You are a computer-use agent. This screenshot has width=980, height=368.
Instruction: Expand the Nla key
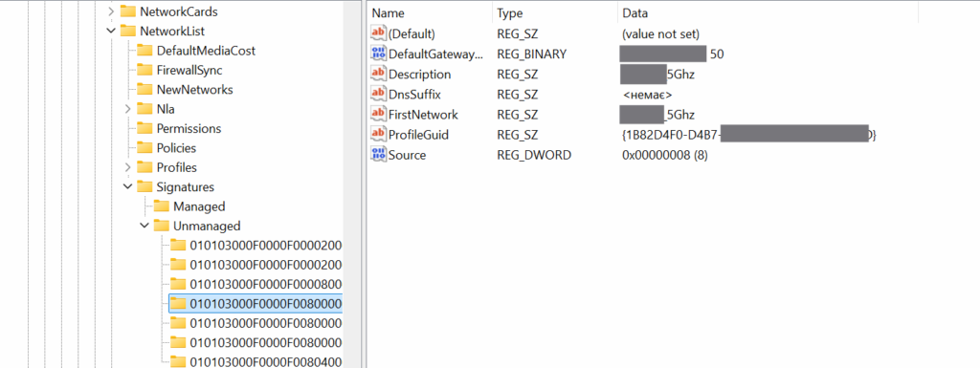click(x=128, y=109)
